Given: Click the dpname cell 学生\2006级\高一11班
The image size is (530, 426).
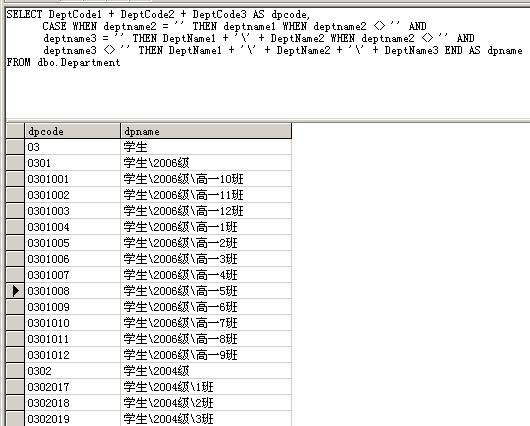Looking at the screenshot, I should (206, 195).
